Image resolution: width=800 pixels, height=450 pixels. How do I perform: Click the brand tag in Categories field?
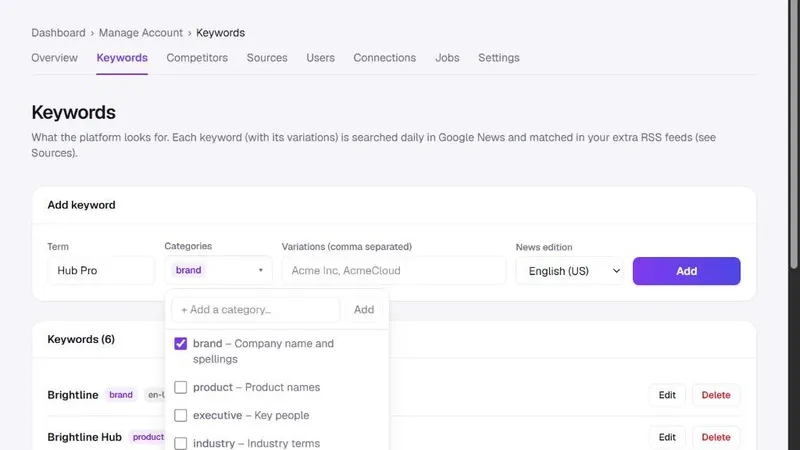click(188, 270)
